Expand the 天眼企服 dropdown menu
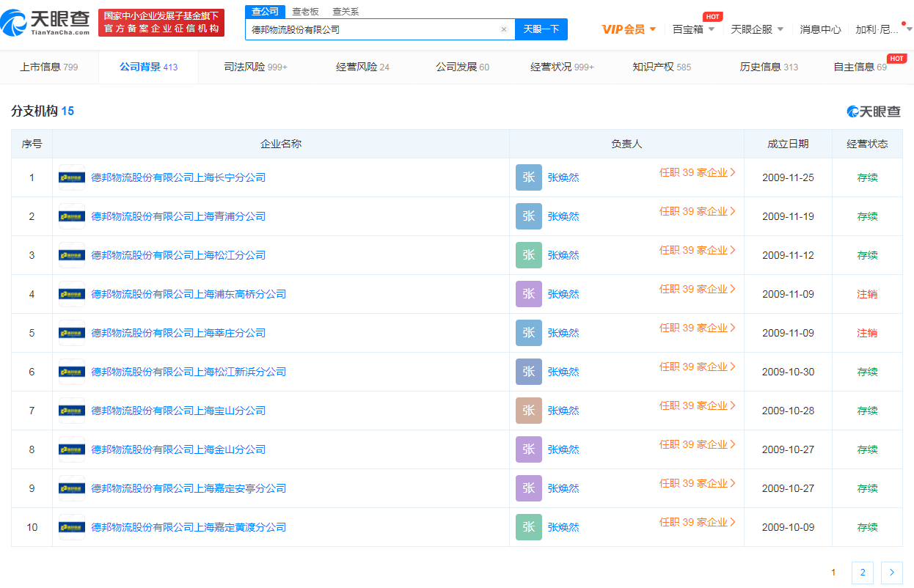Screen dimensions: 914x588 click(757, 29)
